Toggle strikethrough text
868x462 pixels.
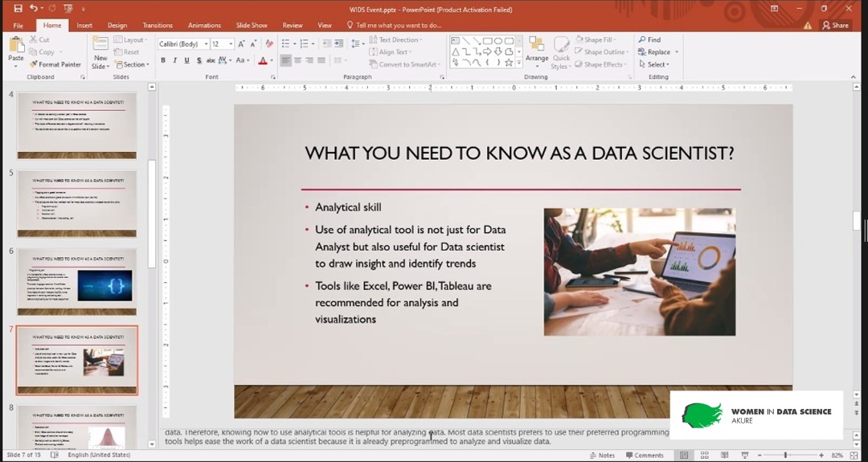(x=211, y=60)
